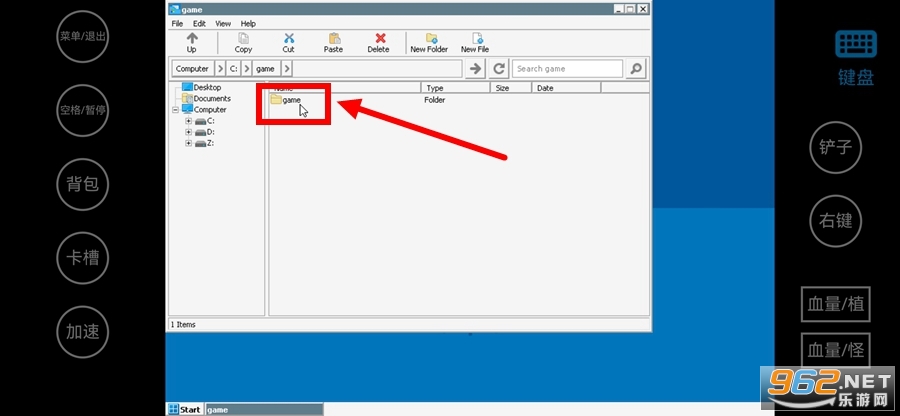The width and height of the screenshot is (900, 416).
Task: Click the refresh icon beside address bar
Action: (499, 69)
